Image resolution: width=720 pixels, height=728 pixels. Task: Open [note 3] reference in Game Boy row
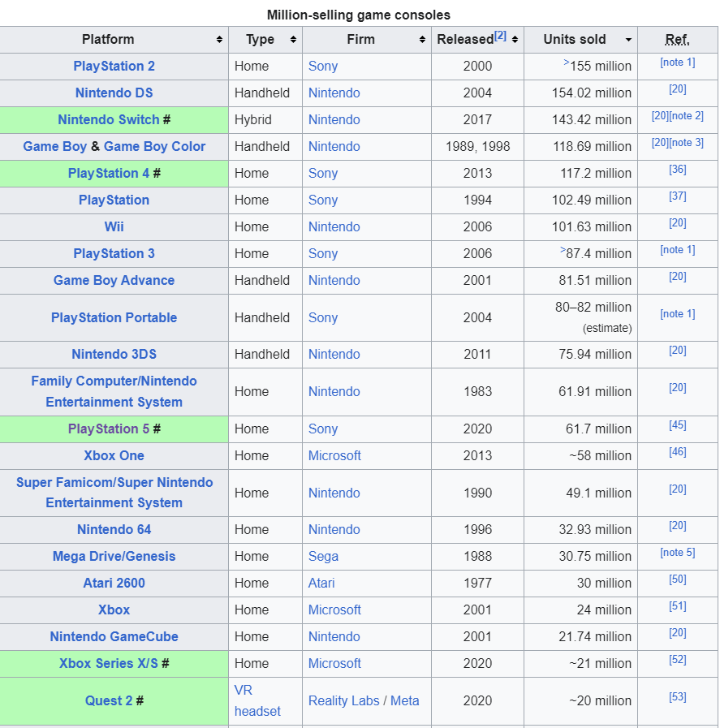coord(686,143)
